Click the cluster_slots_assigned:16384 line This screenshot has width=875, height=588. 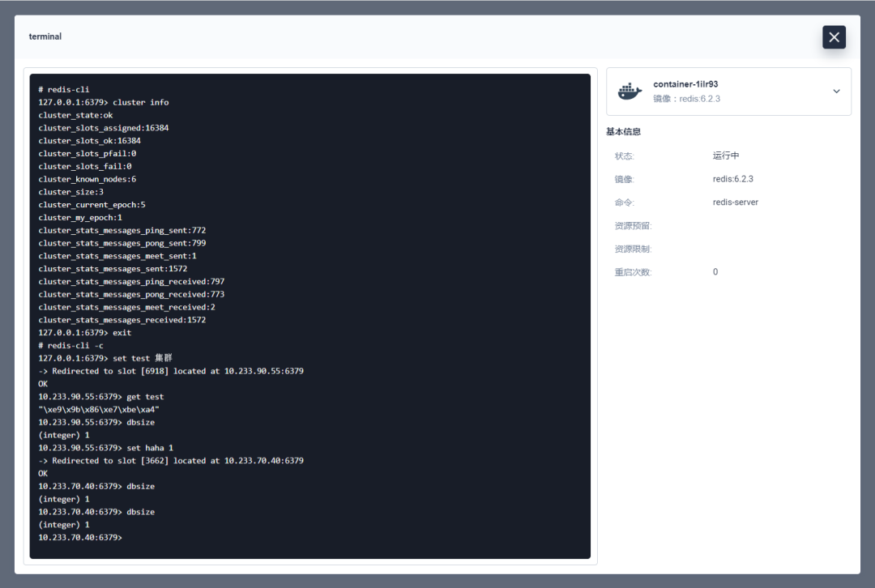[x=103, y=128]
